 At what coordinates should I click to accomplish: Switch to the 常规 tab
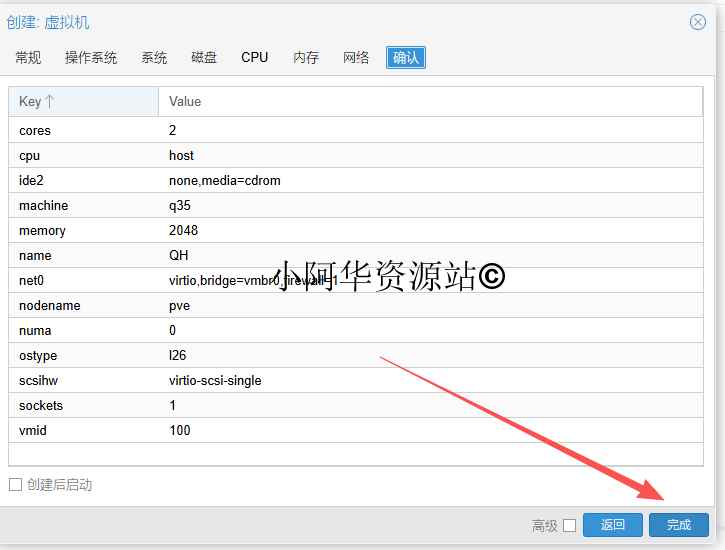[28, 57]
